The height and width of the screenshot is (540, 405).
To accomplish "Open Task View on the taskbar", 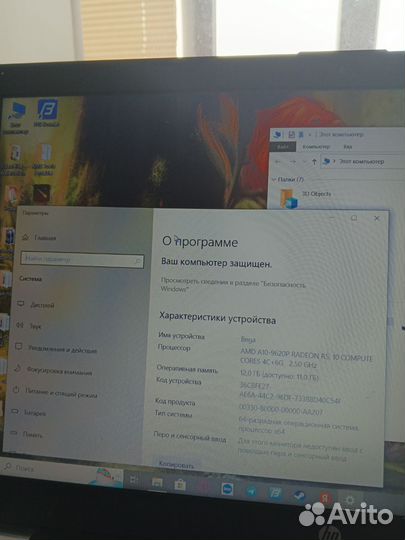I will pyautogui.click(x=133, y=479).
